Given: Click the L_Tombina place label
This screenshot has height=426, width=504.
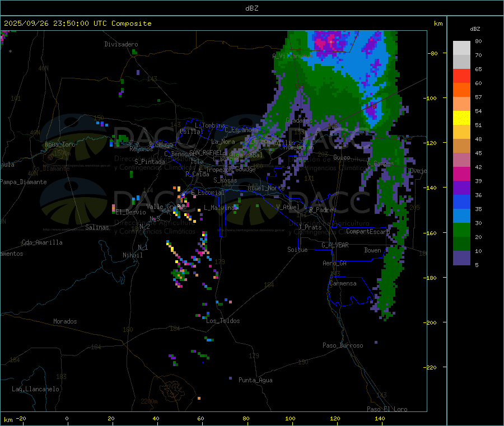Looking at the screenshot, I should point(210,125).
